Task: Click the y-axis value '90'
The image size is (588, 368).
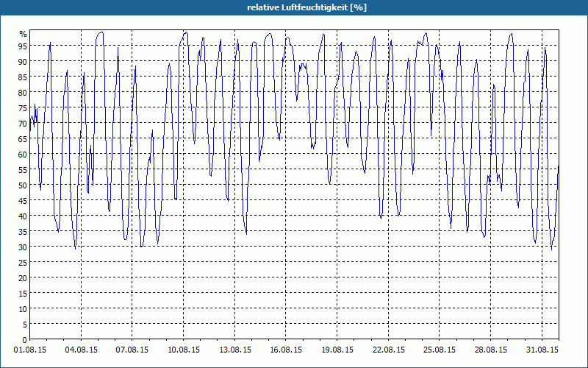Action: (23, 62)
